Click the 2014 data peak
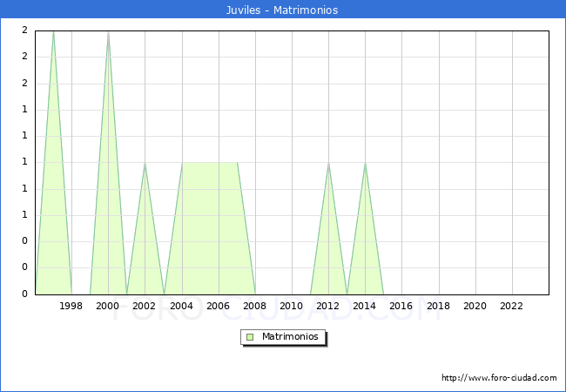 (x=365, y=163)
